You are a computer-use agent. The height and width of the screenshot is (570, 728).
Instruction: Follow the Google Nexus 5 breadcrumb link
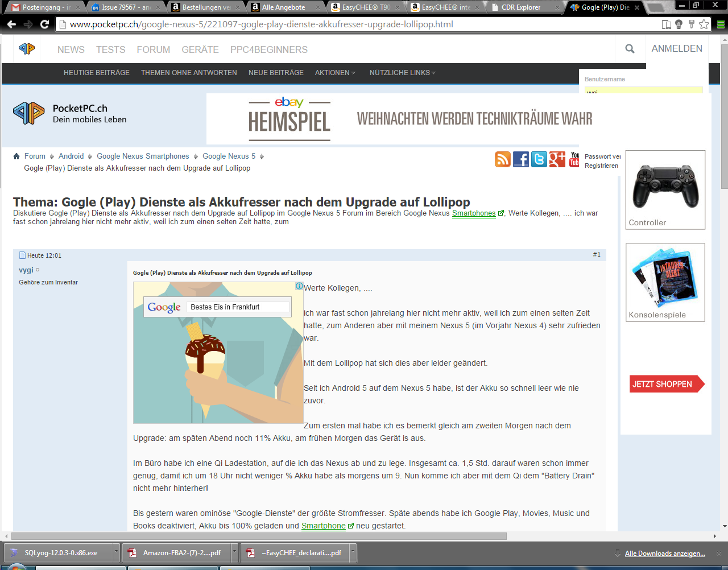coord(229,156)
